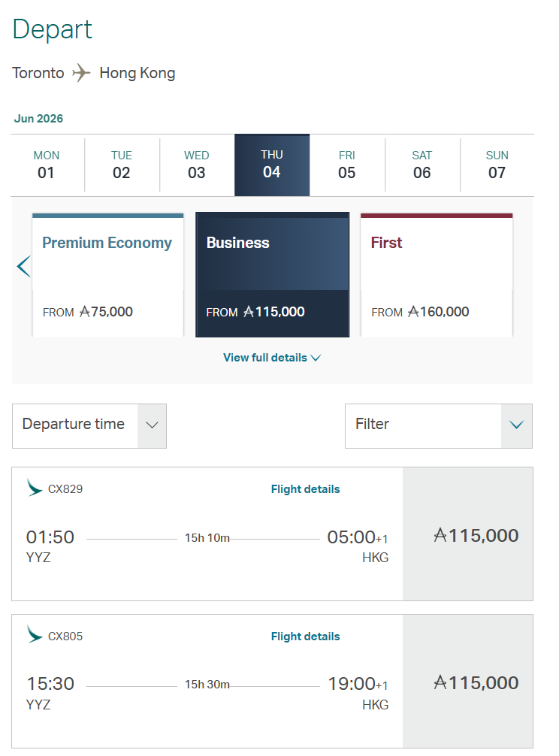Viewport: 559px width, 756px height.
Task: Click the Cathay Pacific logo beside CX805
Action: [x=35, y=636]
